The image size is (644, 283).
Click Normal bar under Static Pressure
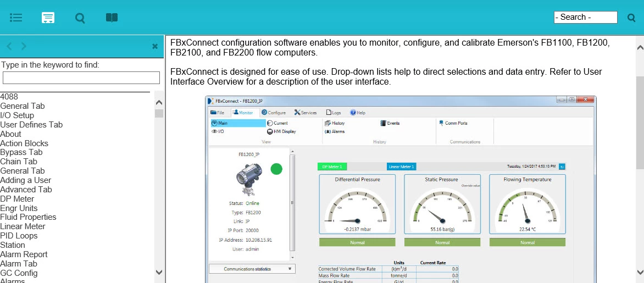click(442, 242)
